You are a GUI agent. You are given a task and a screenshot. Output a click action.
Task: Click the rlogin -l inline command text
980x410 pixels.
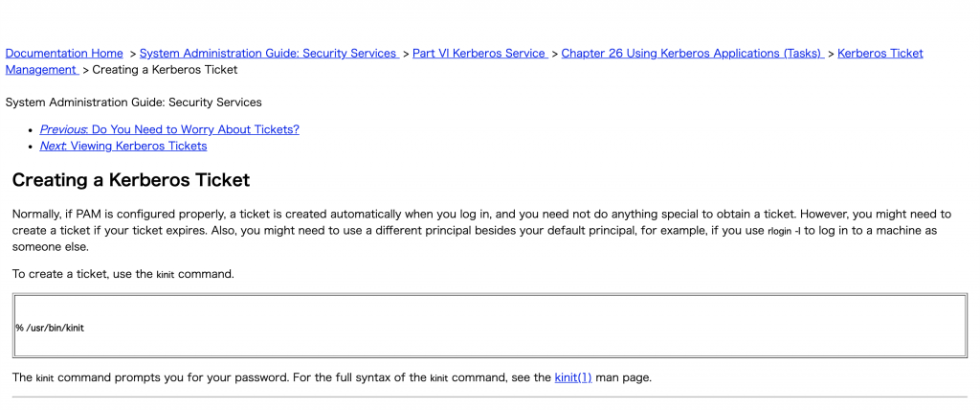coord(784,231)
